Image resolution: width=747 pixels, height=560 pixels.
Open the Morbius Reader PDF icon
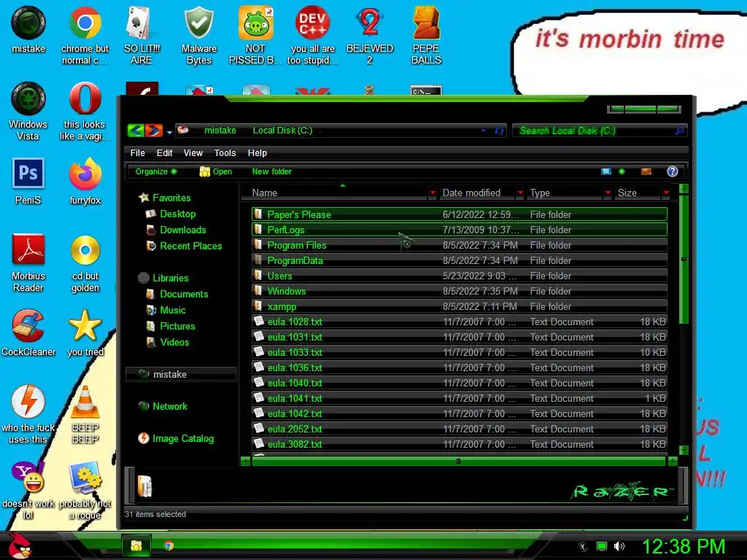pyautogui.click(x=28, y=262)
